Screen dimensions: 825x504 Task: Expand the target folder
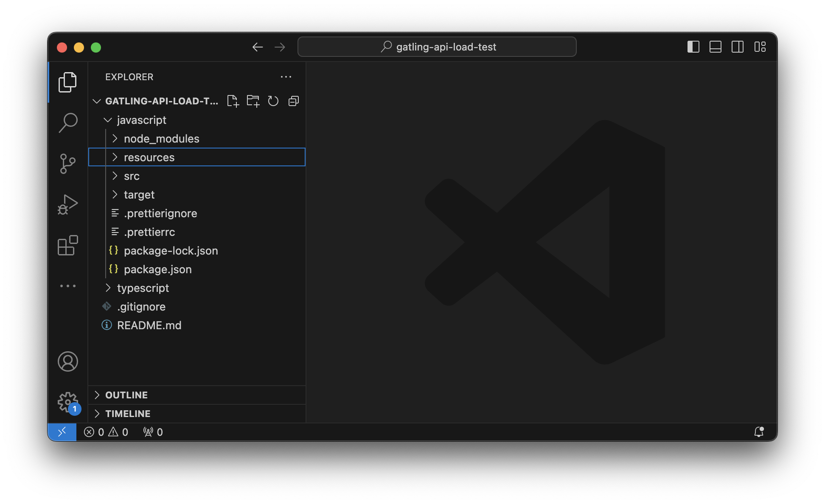tap(197, 195)
